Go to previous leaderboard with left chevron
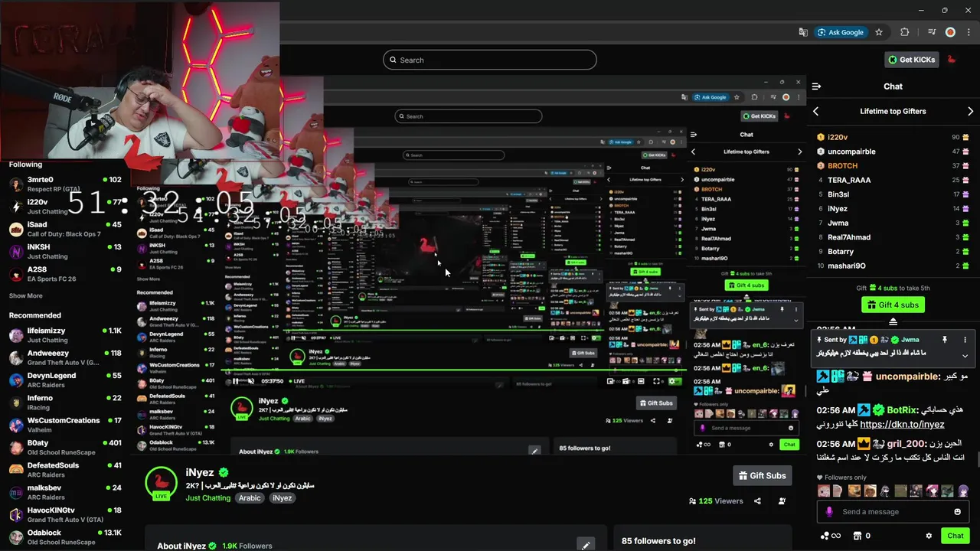 click(815, 111)
